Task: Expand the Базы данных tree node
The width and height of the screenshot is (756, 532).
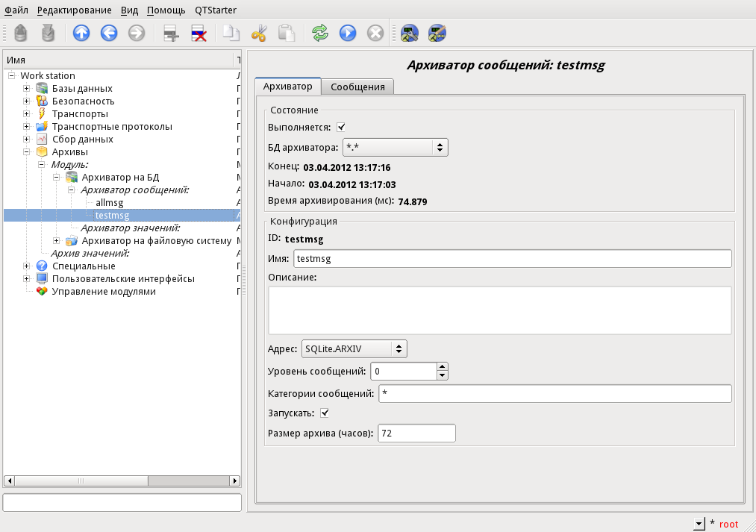Action: tap(27, 88)
